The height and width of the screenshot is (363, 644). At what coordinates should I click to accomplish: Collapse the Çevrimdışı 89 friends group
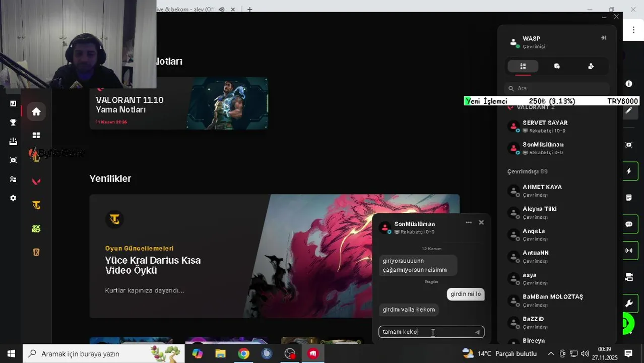click(528, 171)
